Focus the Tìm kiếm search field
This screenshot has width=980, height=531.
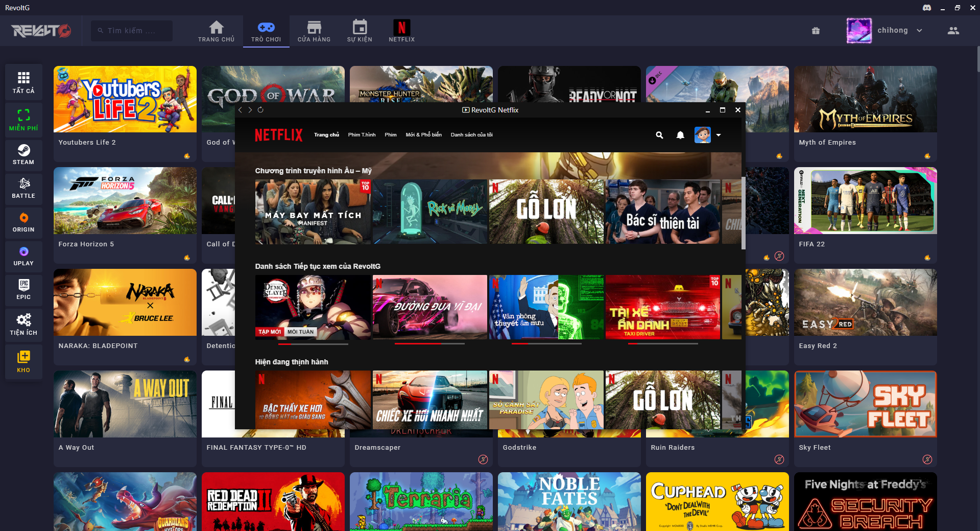coord(132,31)
